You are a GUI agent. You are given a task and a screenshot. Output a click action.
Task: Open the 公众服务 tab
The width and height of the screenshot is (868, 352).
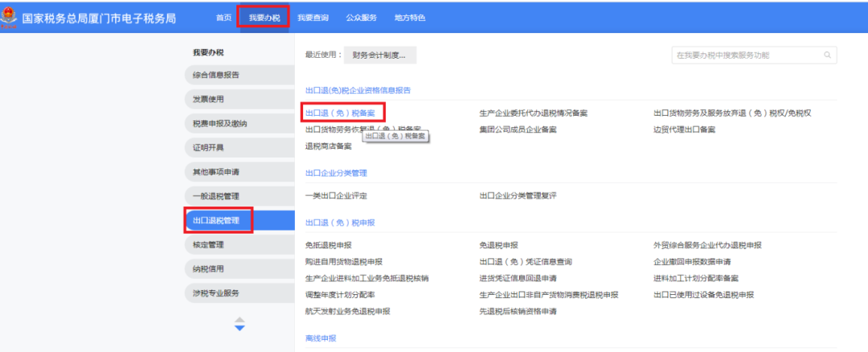pos(362,18)
